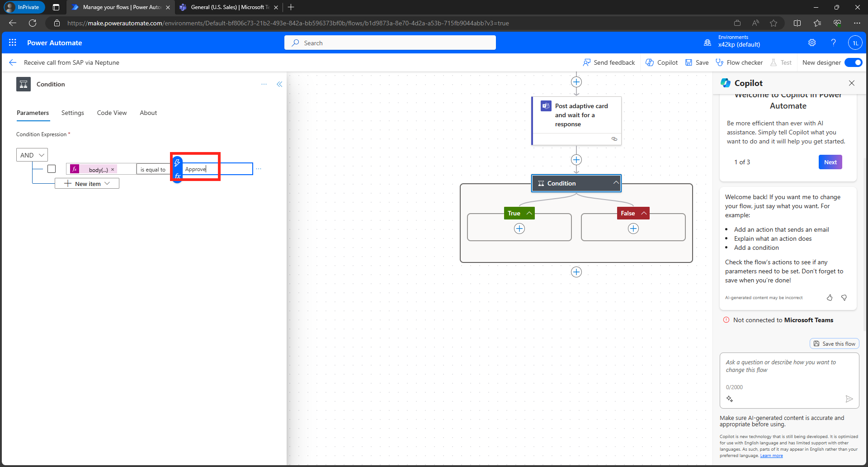Open the help question mark menu
This screenshot has width=868, height=467.
pos(833,43)
